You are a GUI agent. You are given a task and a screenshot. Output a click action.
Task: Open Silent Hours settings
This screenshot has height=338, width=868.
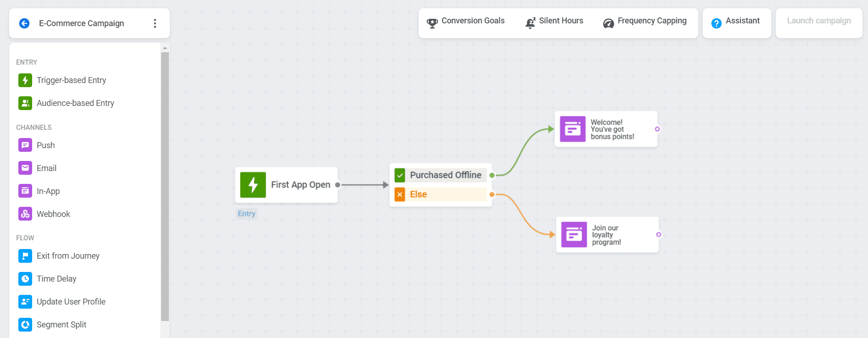(x=554, y=22)
